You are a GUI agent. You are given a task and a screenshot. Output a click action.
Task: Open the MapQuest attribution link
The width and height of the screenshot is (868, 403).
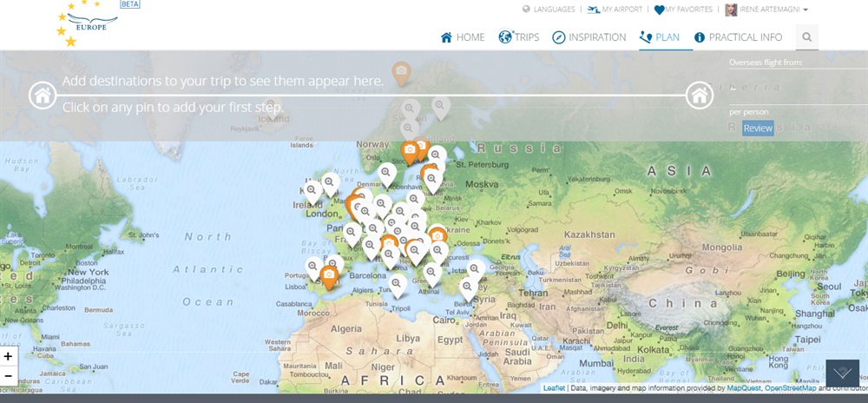pos(744,388)
